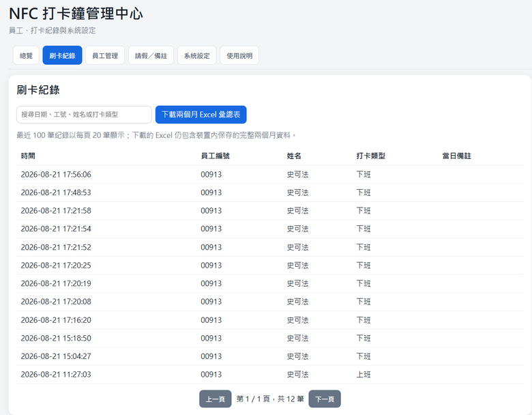Viewport: 532px width, 415px height.
Task: Click employee number 00913 in 17:20:08 row
Action: point(211,302)
